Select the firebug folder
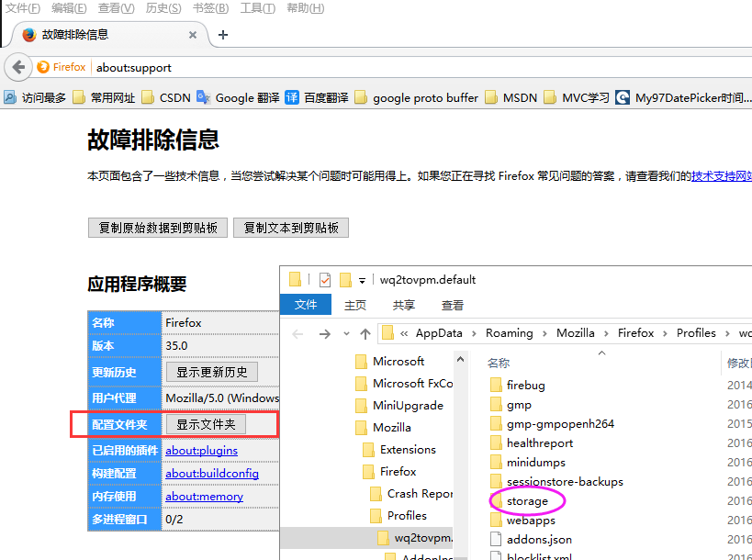This screenshot has height=560, width=752. pyautogui.click(x=518, y=386)
